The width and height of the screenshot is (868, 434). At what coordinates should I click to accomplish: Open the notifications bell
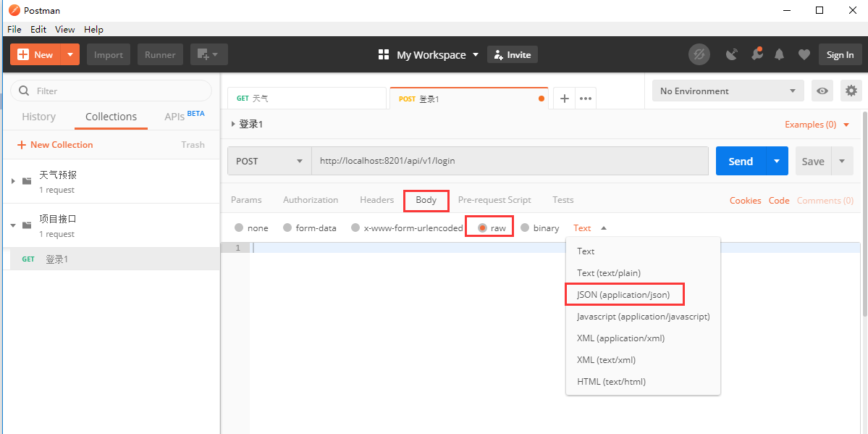click(780, 54)
